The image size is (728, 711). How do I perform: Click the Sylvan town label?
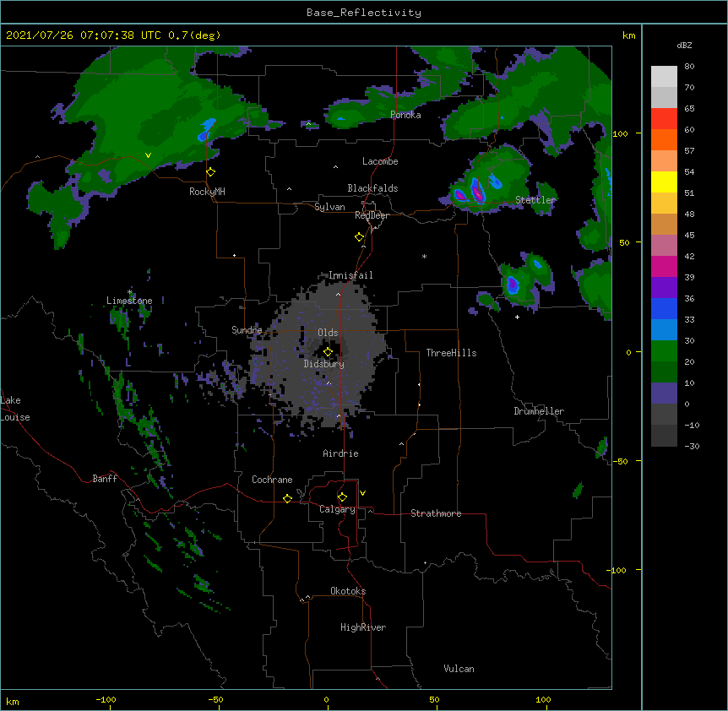[x=329, y=207]
